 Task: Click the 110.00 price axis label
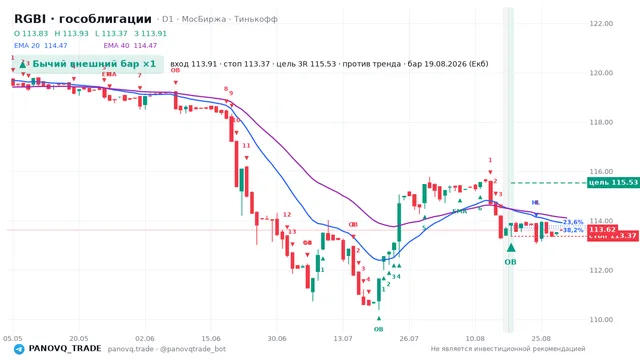(x=601, y=320)
